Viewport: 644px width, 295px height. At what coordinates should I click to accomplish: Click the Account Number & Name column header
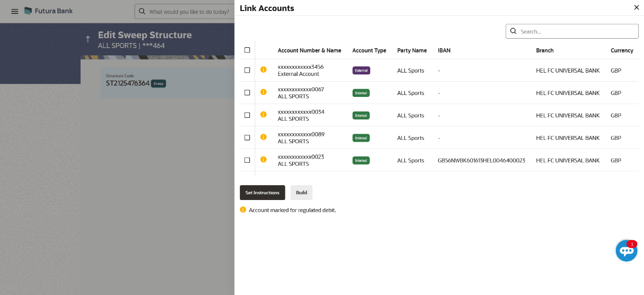pyautogui.click(x=310, y=50)
